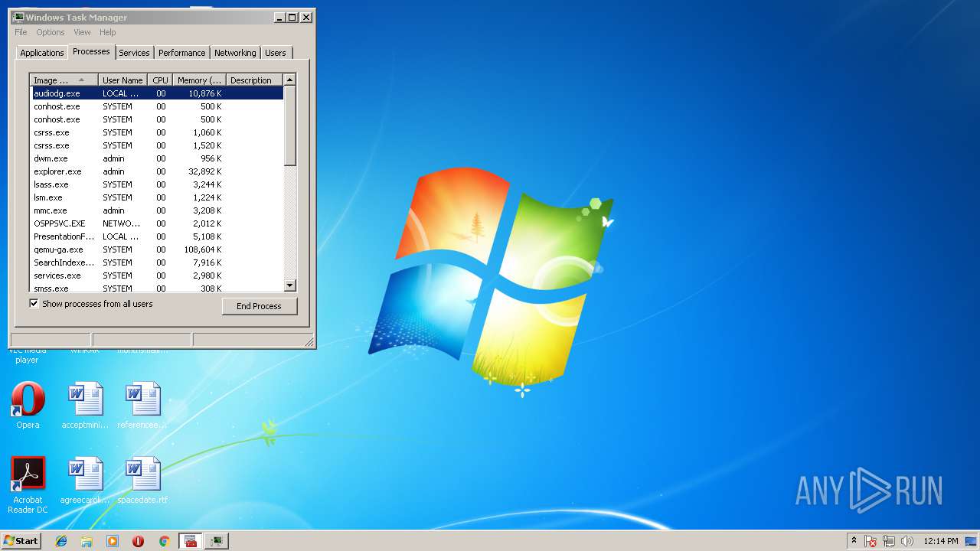Maximize the Task Manager window
980x551 pixels.
[292, 17]
